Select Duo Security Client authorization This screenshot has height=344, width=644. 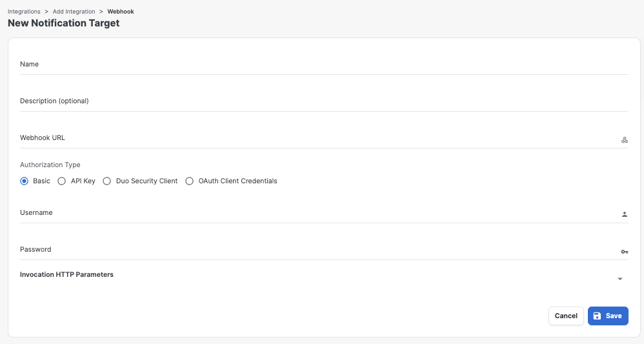(x=107, y=181)
